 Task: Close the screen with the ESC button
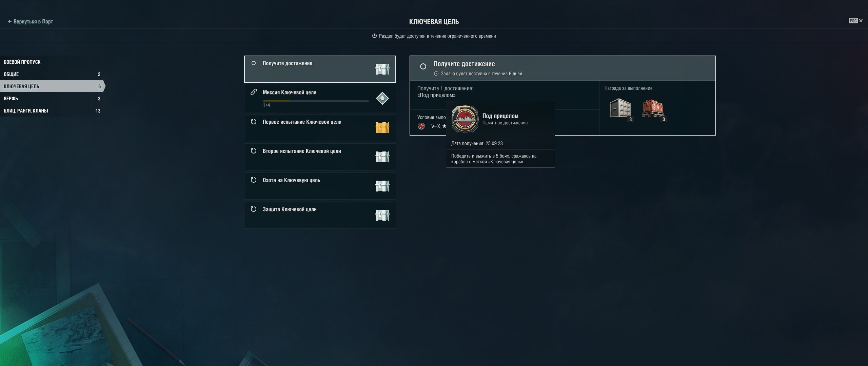tap(856, 21)
